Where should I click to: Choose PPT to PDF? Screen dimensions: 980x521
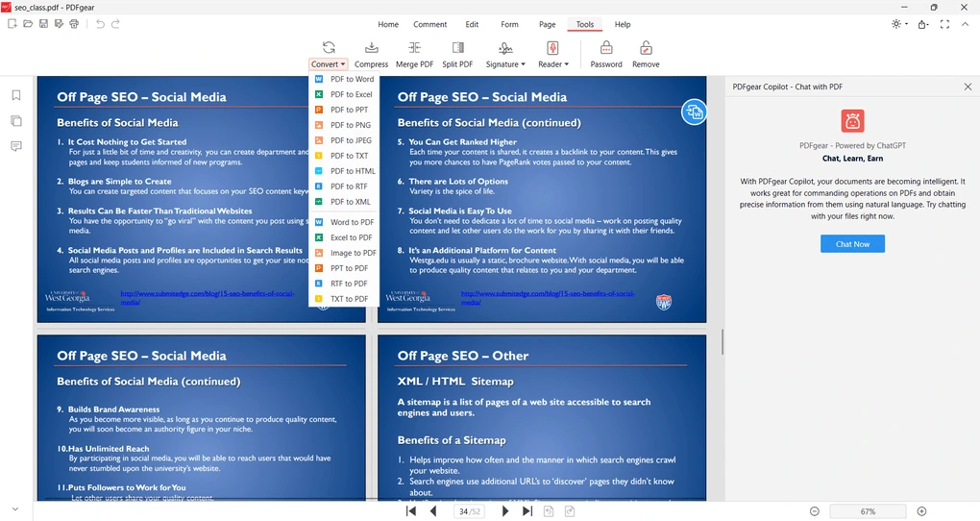point(344,268)
